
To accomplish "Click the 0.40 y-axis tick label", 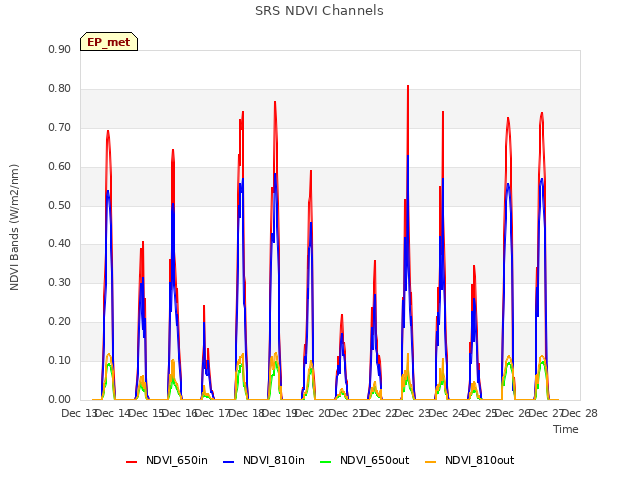I will [60, 244].
